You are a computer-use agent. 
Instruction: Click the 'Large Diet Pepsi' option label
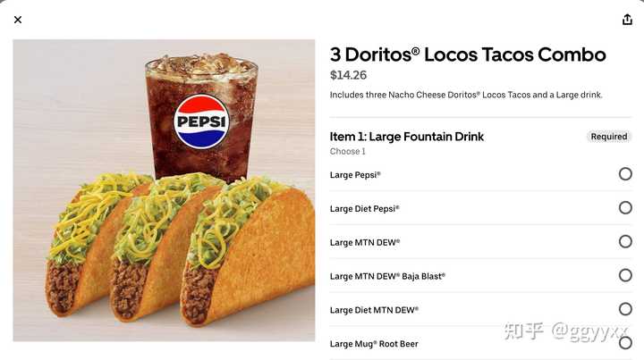tap(364, 209)
